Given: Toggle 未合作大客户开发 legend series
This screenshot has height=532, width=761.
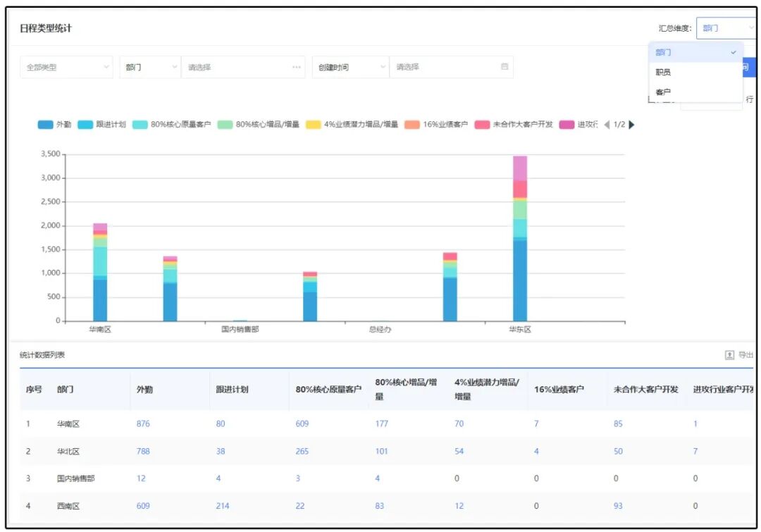Looking at the screenshot, I should (514, 125).
